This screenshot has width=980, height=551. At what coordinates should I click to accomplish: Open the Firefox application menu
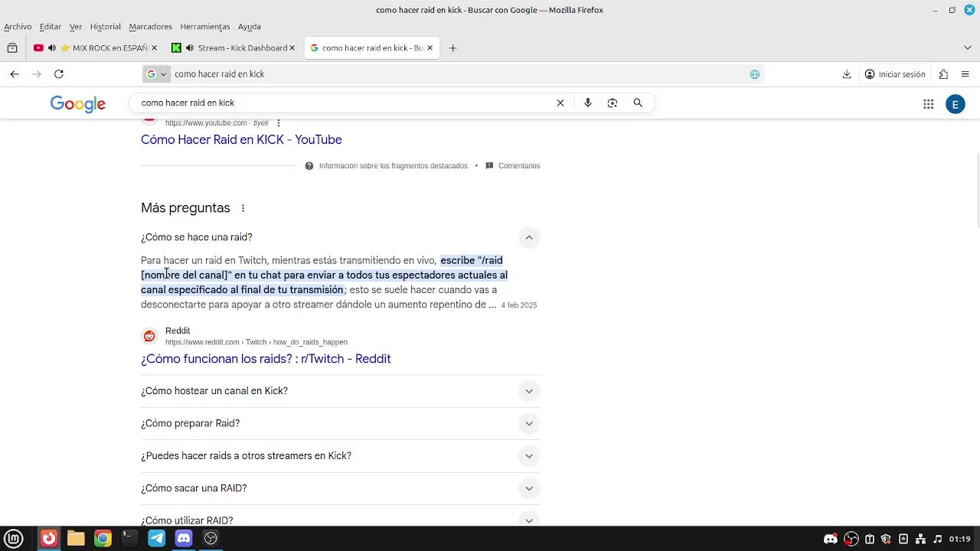pos(965,74)
